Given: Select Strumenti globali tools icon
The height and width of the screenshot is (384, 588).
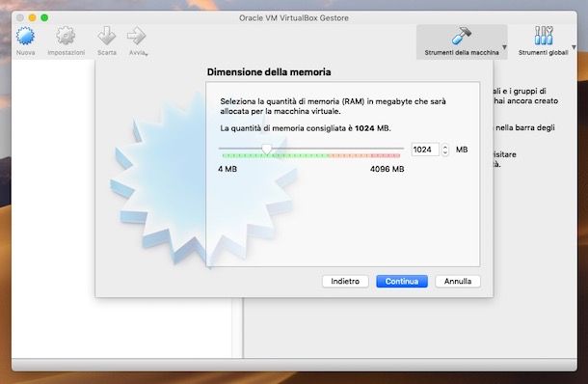Looking at the screenshot, I should [544, 36].
